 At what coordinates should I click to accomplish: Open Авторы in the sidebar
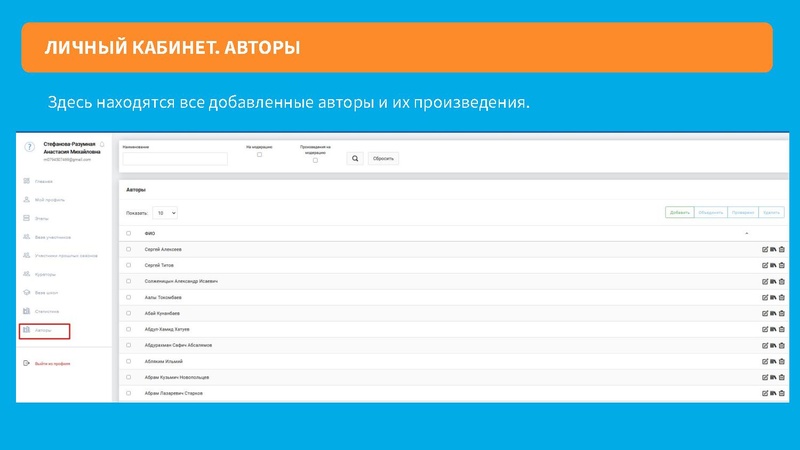coord(44,331)
